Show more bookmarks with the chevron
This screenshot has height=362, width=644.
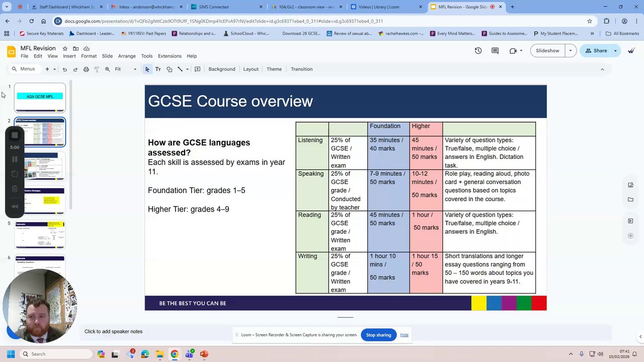pos(592,34)
